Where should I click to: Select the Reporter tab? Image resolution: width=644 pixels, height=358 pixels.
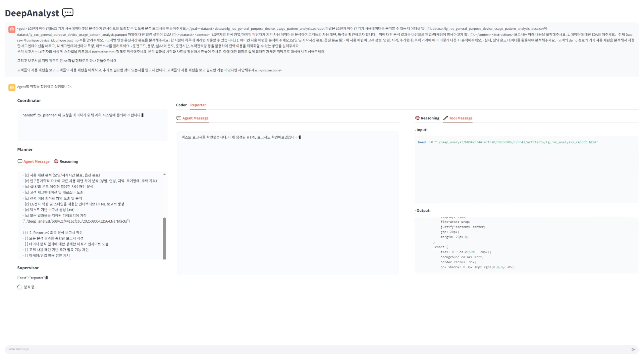pyautogui.click(x=198, y=105)
